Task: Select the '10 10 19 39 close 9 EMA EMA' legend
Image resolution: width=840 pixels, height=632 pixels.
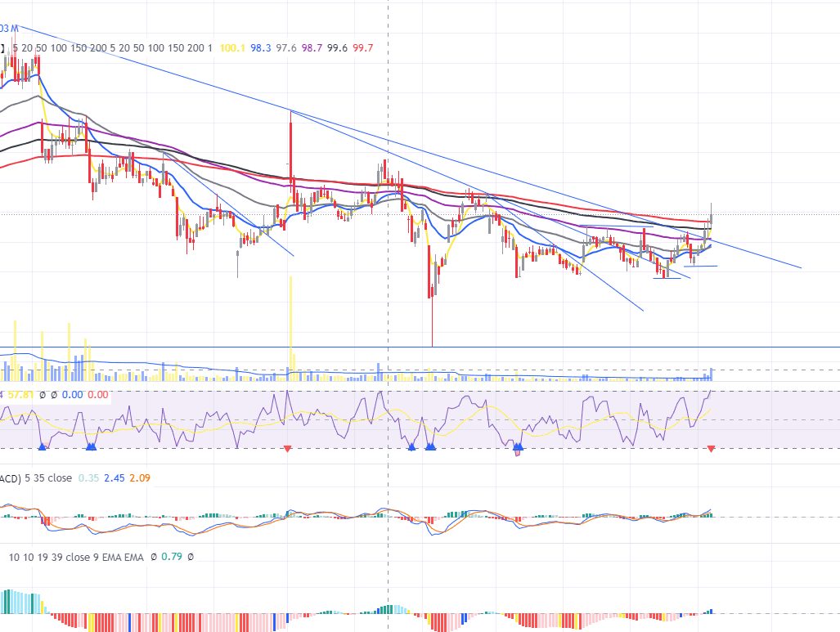Action: (x=76, y=557)
